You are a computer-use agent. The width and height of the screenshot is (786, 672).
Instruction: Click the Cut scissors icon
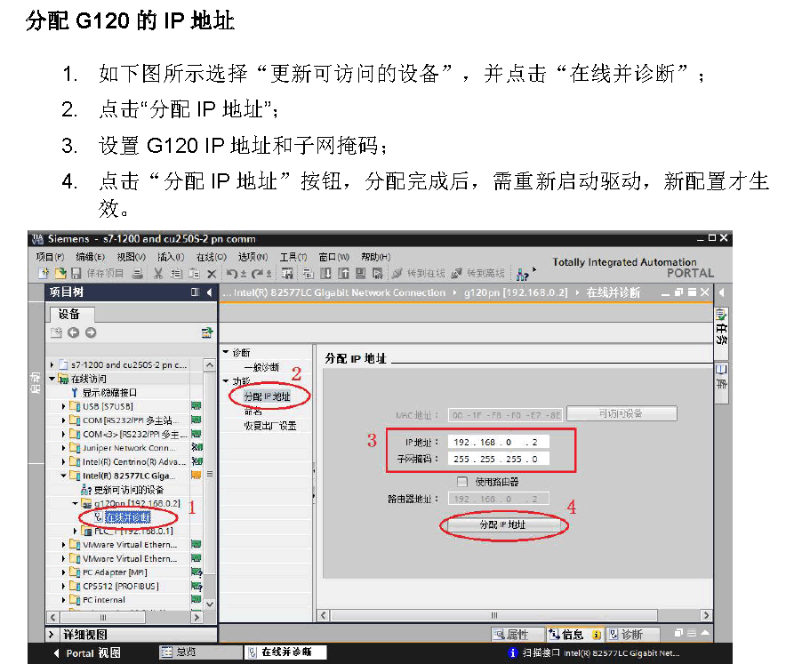click(158, 273)
